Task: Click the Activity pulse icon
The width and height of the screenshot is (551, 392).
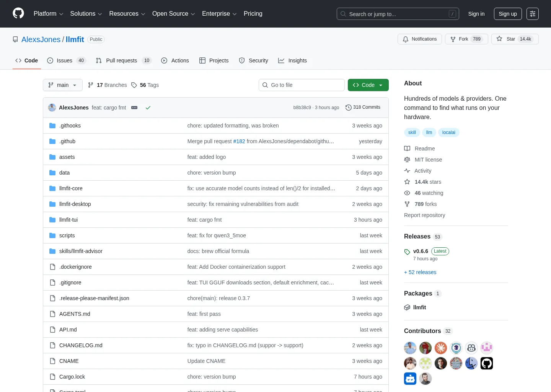Action: coord(407,171)
